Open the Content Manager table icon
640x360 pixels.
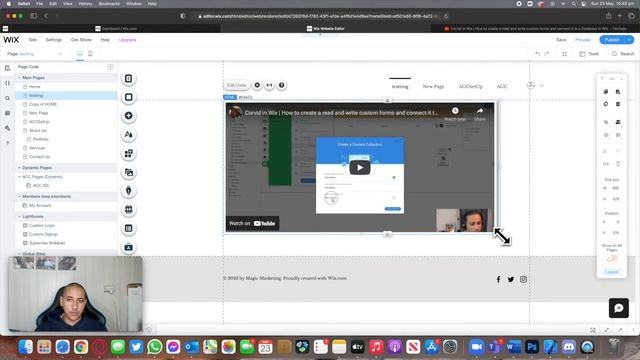[x=129, y=228]
